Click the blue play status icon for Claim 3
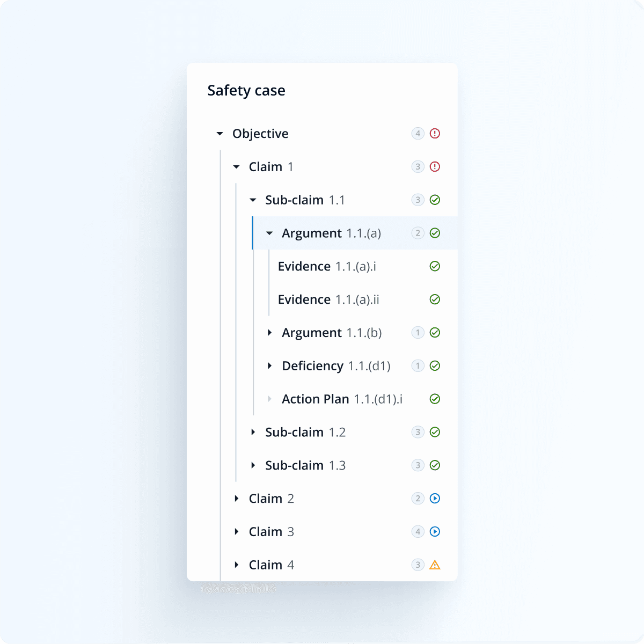 [435, 532]
